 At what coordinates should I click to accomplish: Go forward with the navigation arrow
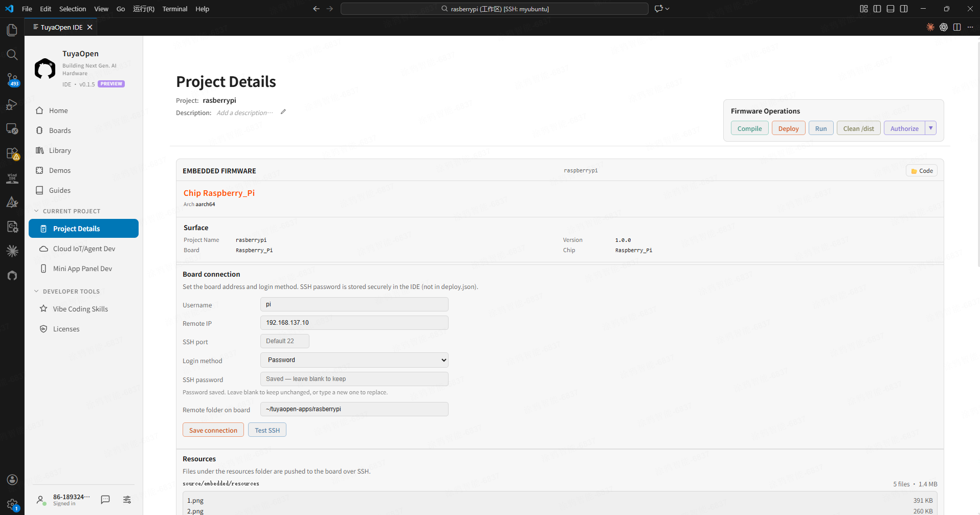330,9
